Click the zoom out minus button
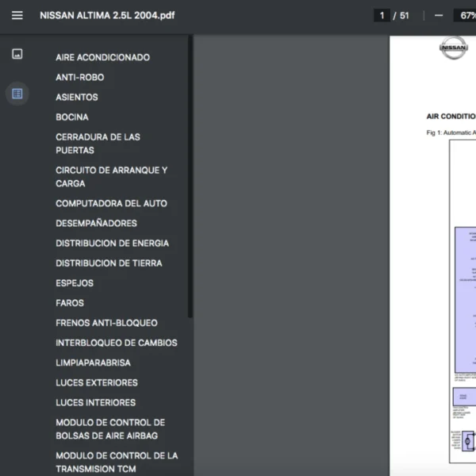Image resolution: width=476 pixels, height=476 pixels. 439,15
